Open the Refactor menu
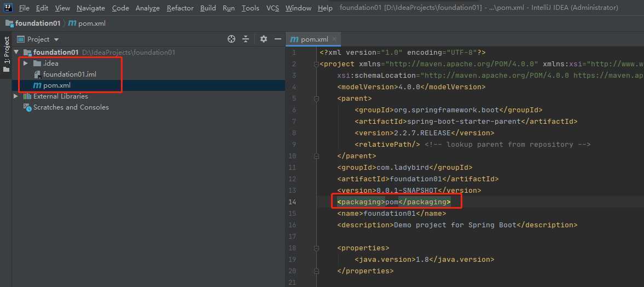The height and width of the screenshot is (287, 644). (181, 8)
